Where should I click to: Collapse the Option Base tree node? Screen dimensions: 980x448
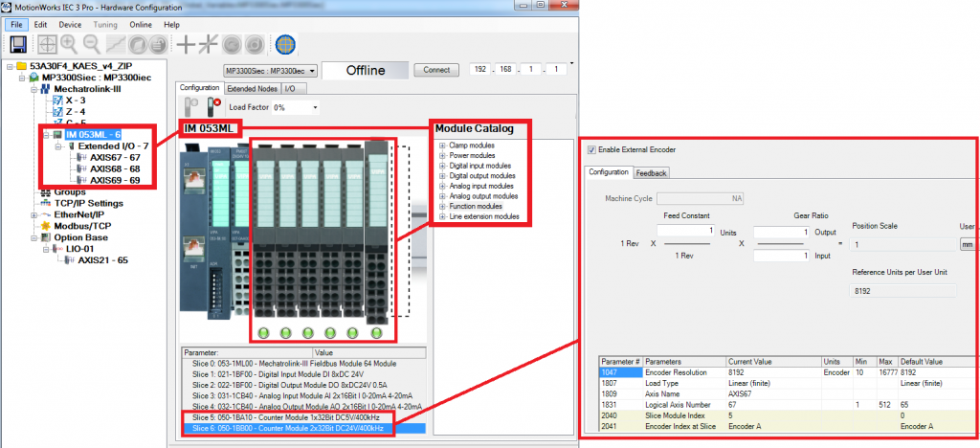pyautogui.click(x=33, y=237)
